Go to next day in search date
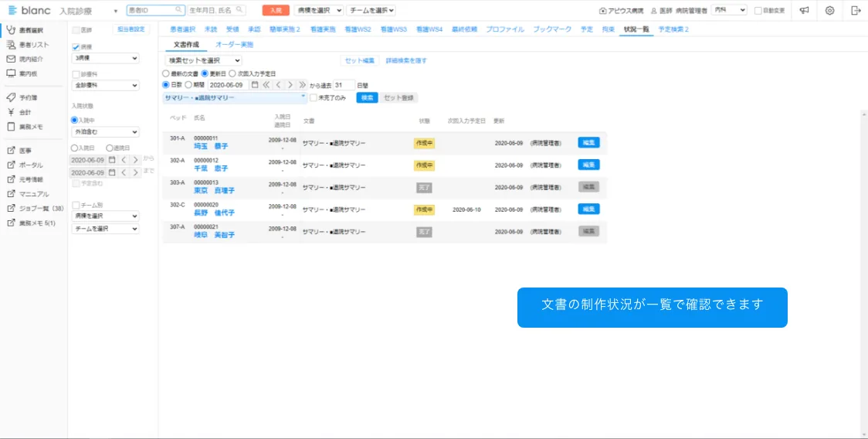This screenshot has height=439, width=868. pyautogui.click(x=290, y=85)
